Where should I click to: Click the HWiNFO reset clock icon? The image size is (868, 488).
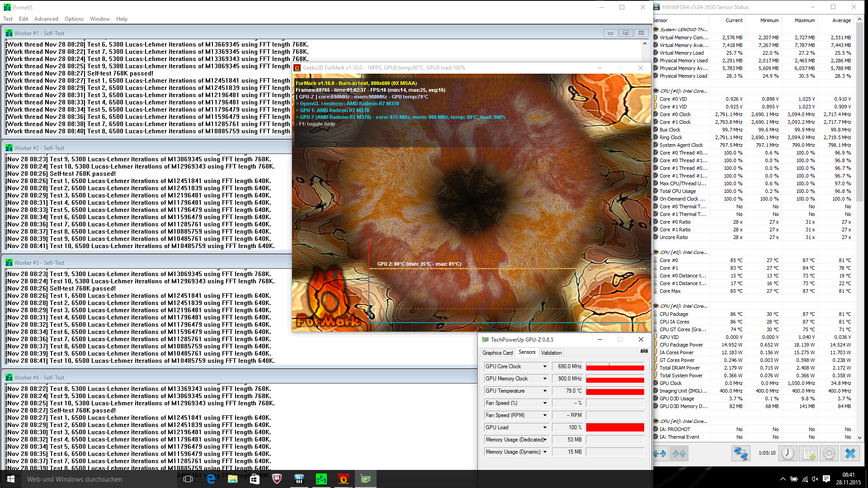tap(788, 453)
